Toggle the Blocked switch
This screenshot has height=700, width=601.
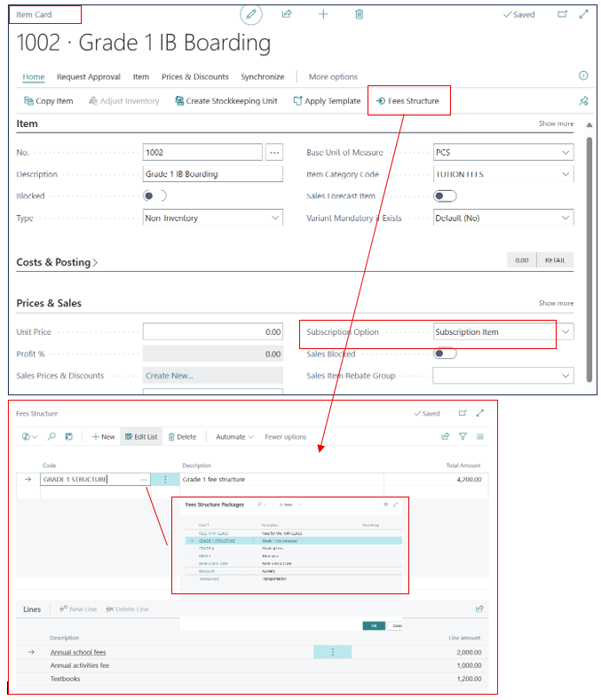tap(154, 195)
